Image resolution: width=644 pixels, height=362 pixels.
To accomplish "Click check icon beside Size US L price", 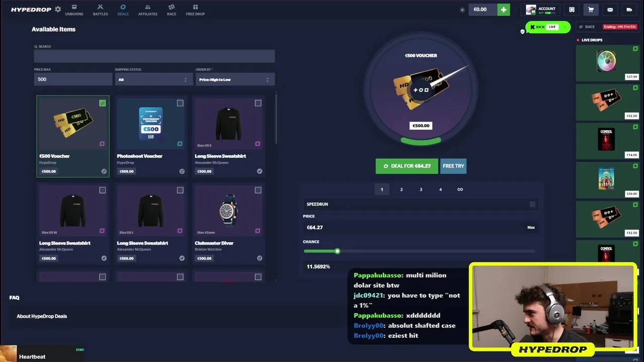I will click(182, 258).
